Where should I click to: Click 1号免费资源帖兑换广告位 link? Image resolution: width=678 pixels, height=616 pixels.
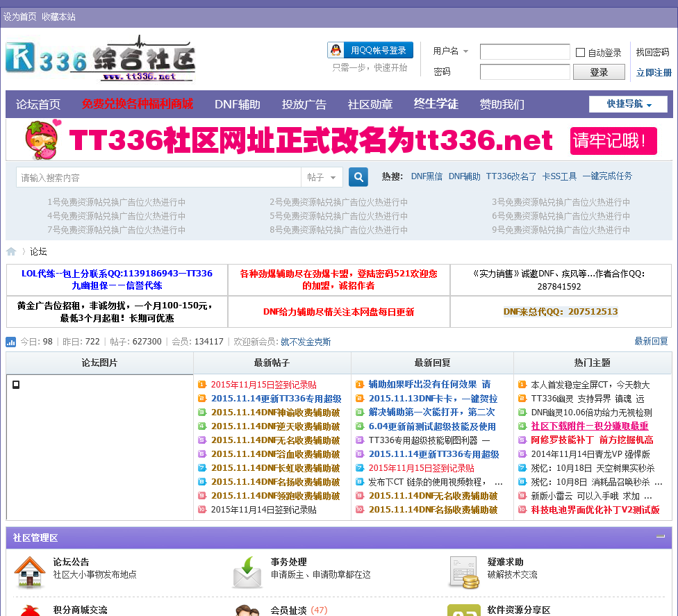click(x=116, y=202)
